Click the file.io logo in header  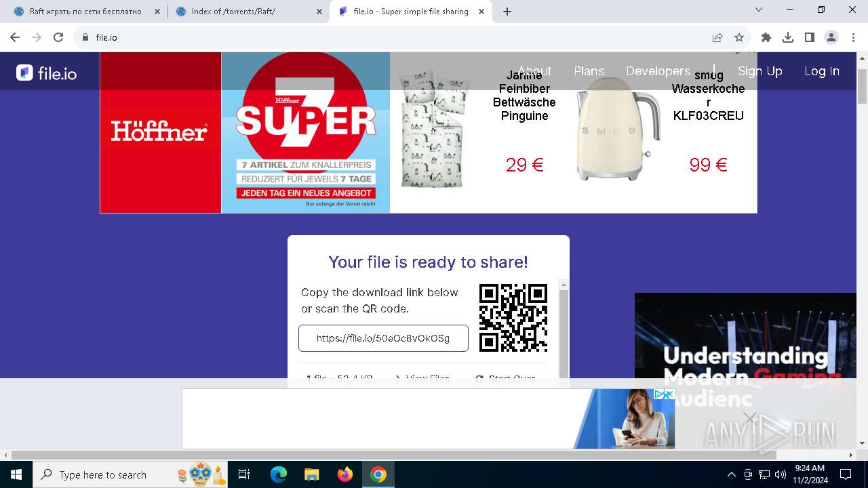(46, 73)
